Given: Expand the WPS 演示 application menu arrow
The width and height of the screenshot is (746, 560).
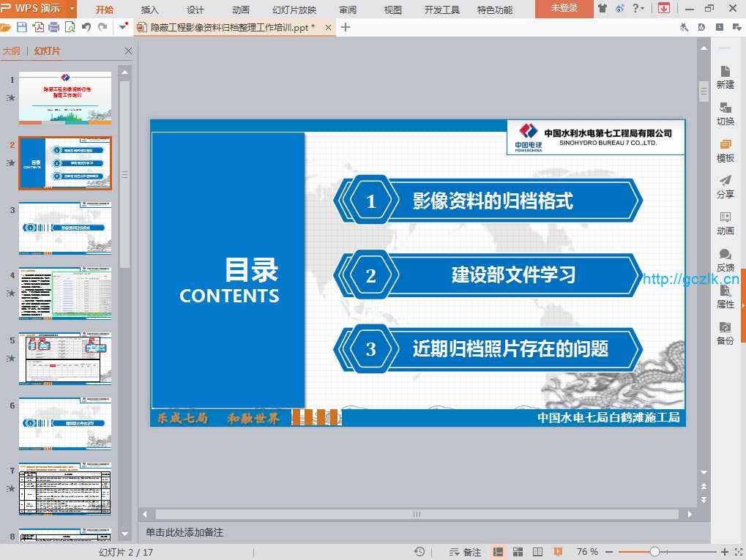Looking at the screenshot, I should coord(72,9).
